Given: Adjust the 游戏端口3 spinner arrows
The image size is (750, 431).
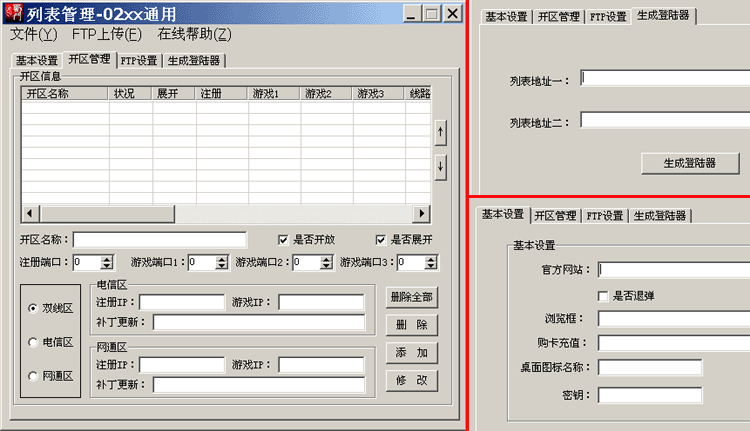Looking at the screenshot, I should pos(430,262).
